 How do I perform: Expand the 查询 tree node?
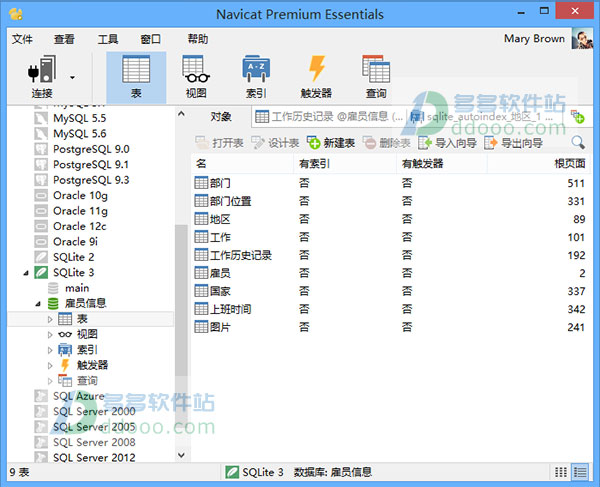50,381
